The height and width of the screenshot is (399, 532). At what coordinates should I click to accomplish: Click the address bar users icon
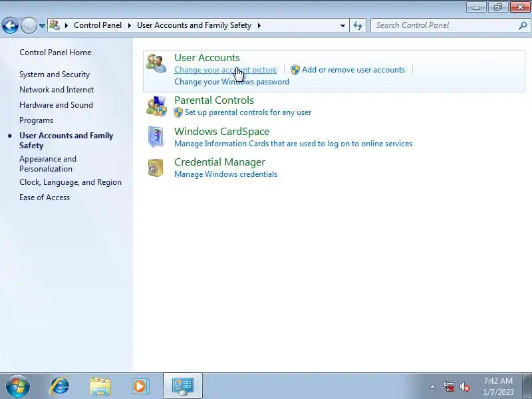pos(55,25)
